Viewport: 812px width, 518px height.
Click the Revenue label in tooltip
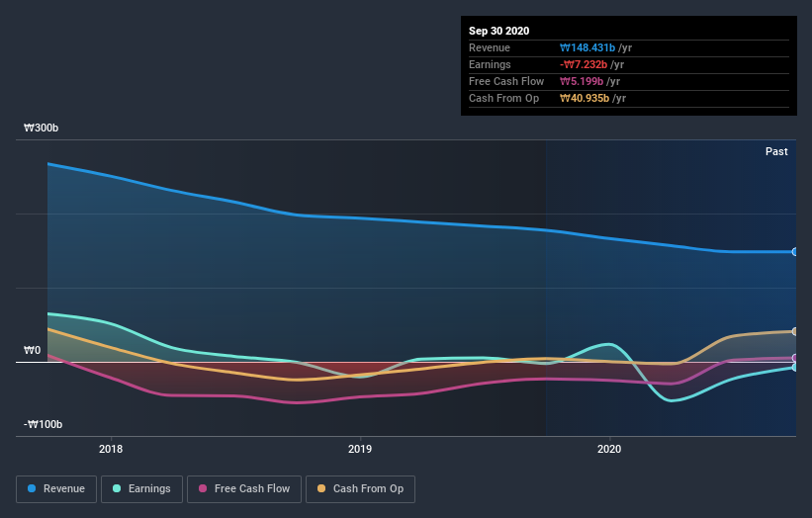click(490, 47)
